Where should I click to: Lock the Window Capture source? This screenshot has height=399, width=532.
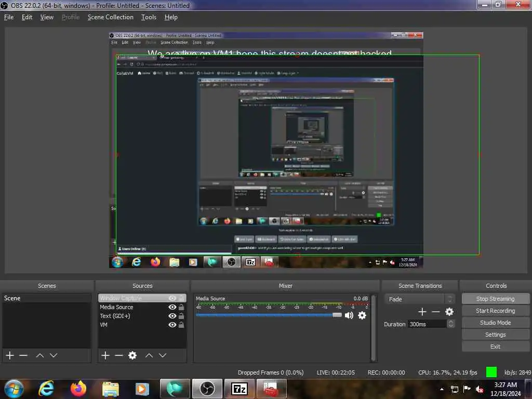point(181,298)
